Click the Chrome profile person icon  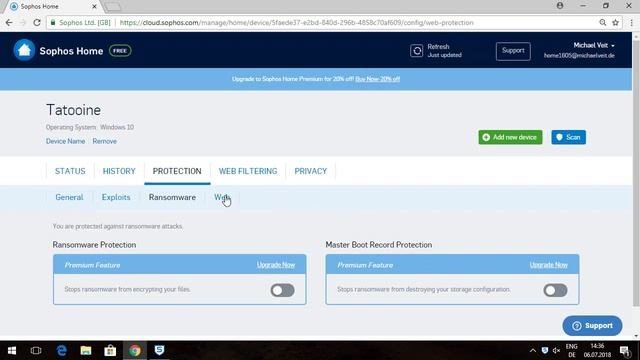point(560,6)
